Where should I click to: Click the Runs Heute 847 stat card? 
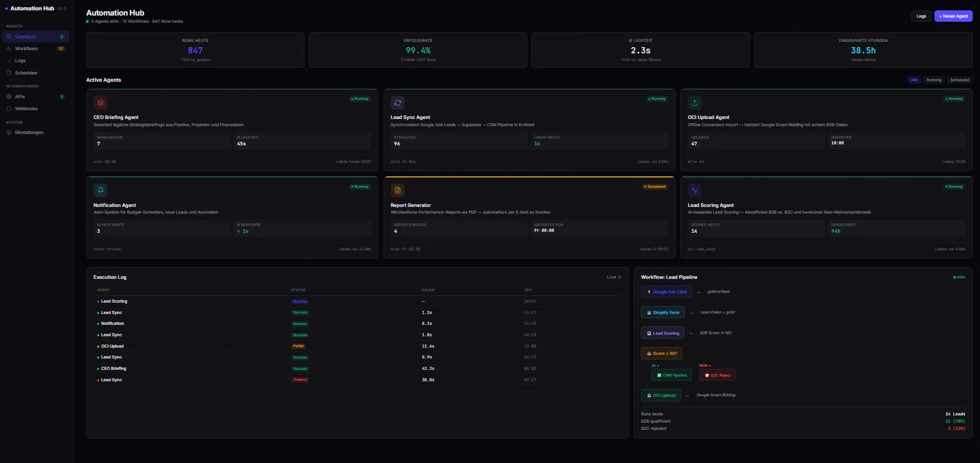tap(195, 50)
